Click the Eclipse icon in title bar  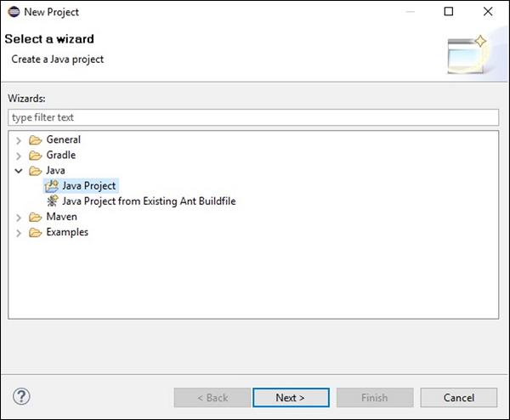[x=13, y=12]
